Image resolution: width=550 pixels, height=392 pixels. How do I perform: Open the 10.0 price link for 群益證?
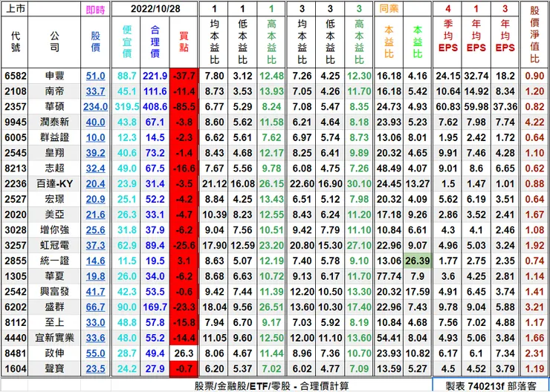pyautogui.click(x=95, y=137)
